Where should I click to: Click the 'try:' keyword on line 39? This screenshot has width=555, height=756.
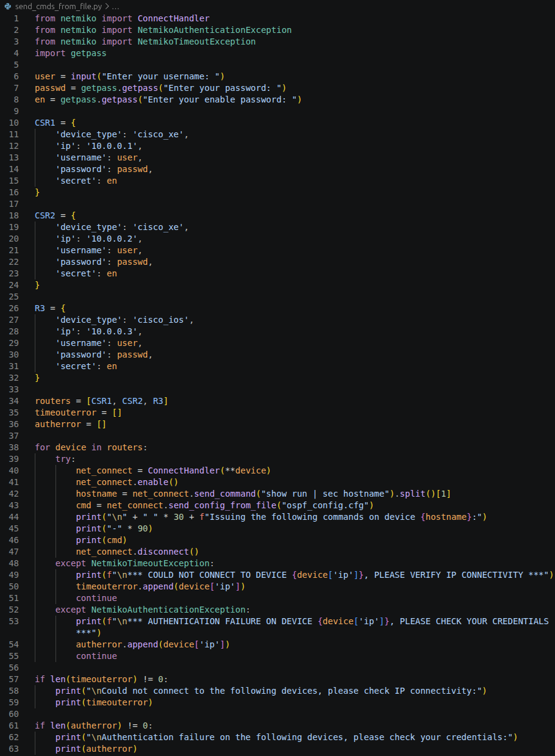pos(65,459)
